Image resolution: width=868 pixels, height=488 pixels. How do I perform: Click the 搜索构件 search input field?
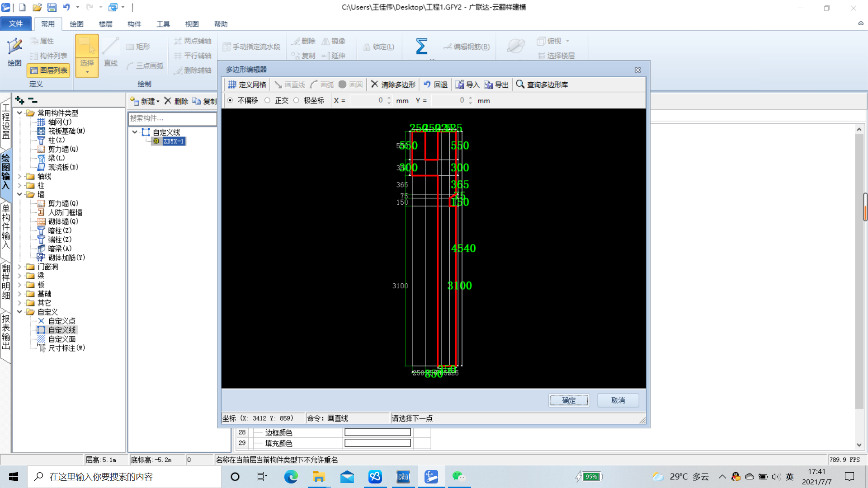[172, 118]
